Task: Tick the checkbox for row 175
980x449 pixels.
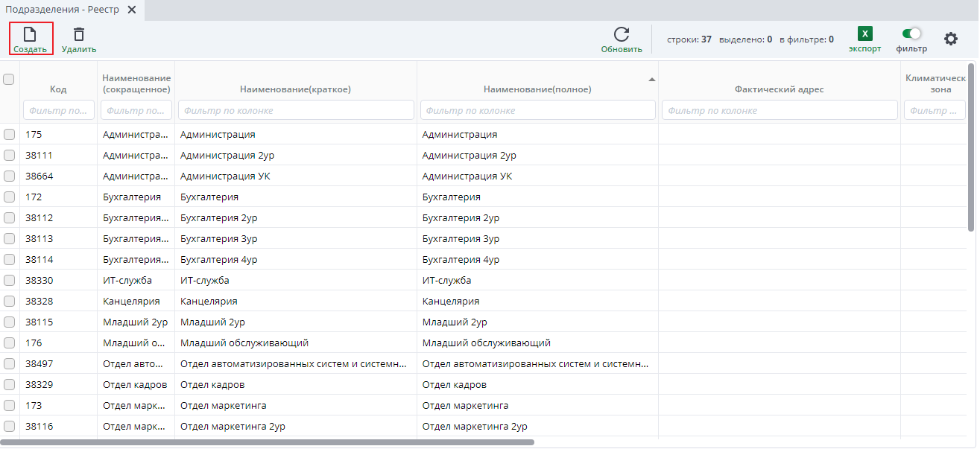Action: pos(9,135)
